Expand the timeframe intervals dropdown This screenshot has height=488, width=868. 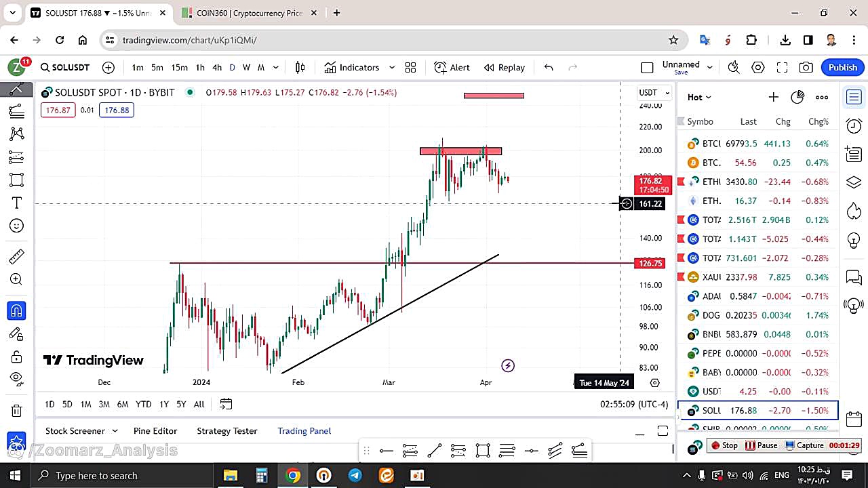(276, 67)
